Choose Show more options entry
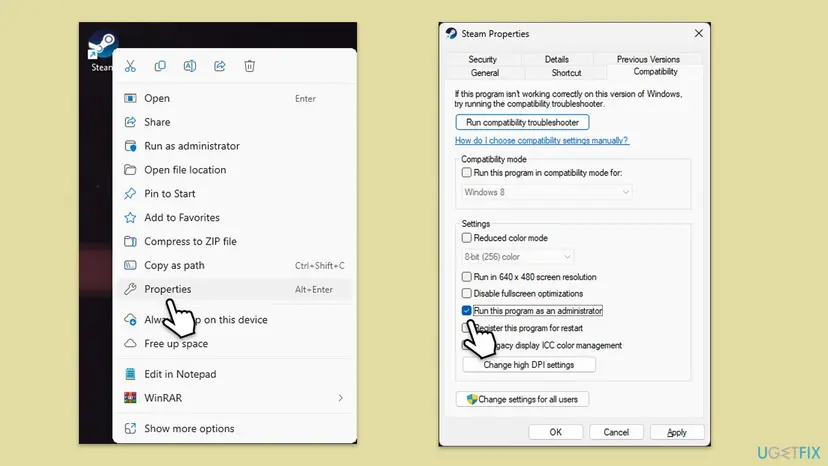 (x=234, y=428)
